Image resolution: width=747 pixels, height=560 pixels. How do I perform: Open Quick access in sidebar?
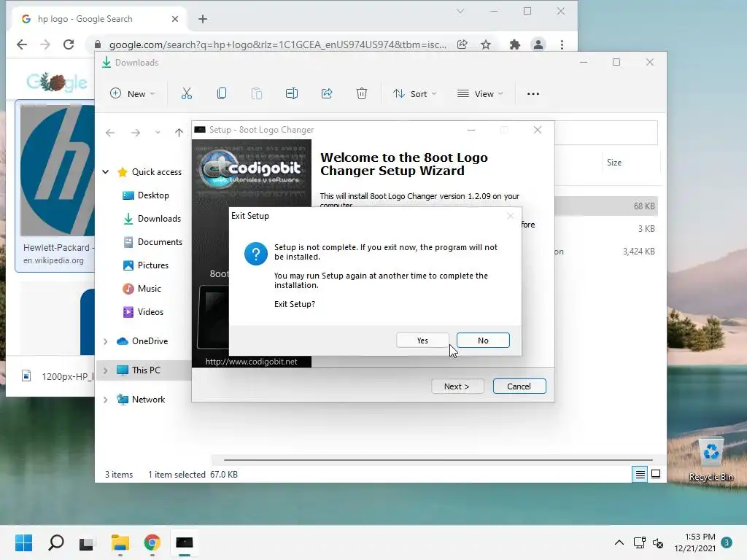point(150,172)
